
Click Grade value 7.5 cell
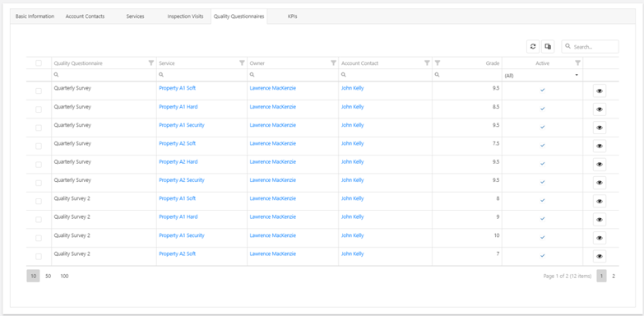click(467, 146)
